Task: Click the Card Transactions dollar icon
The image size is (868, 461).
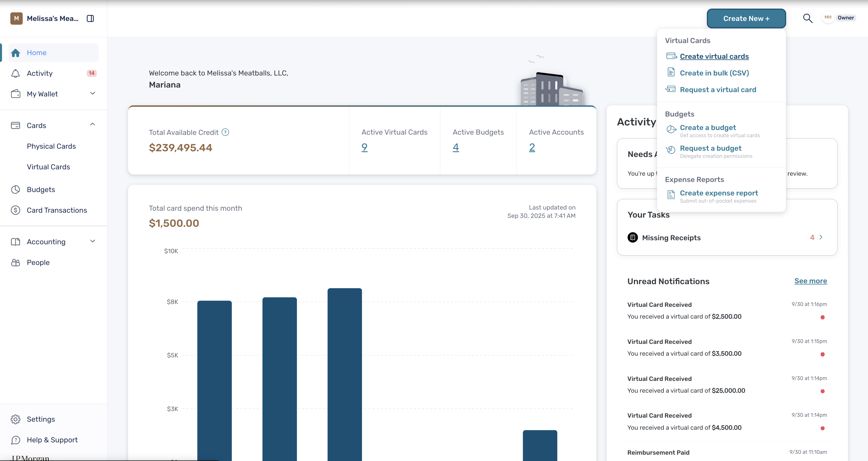Action: pyautogui.click(x=16, y=210)
